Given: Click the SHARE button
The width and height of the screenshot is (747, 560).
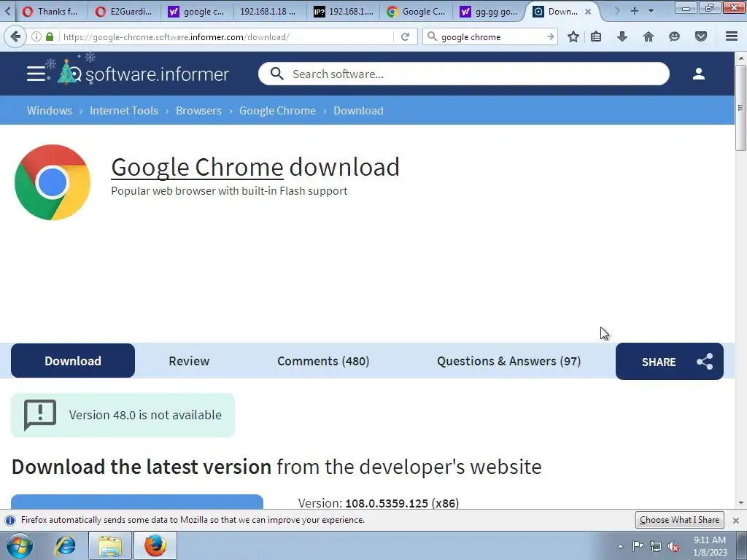Looking at the screenshot, I should [x=670, y=362].
